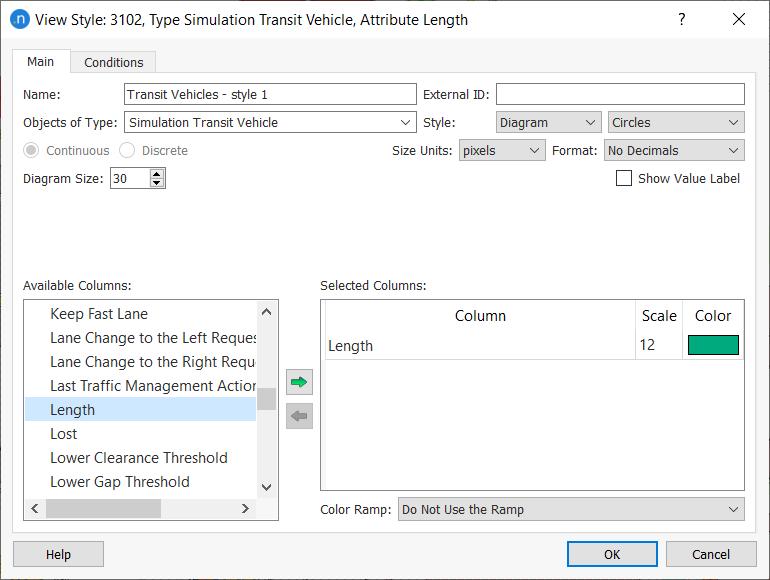Open the Circles style shape dropdown

[675, 122]
